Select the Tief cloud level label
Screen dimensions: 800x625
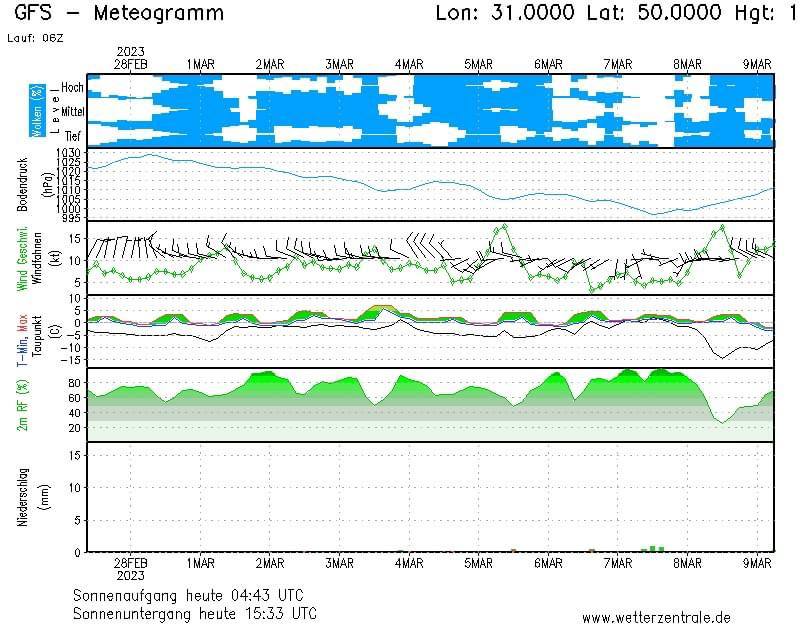[x=73, y=134]
